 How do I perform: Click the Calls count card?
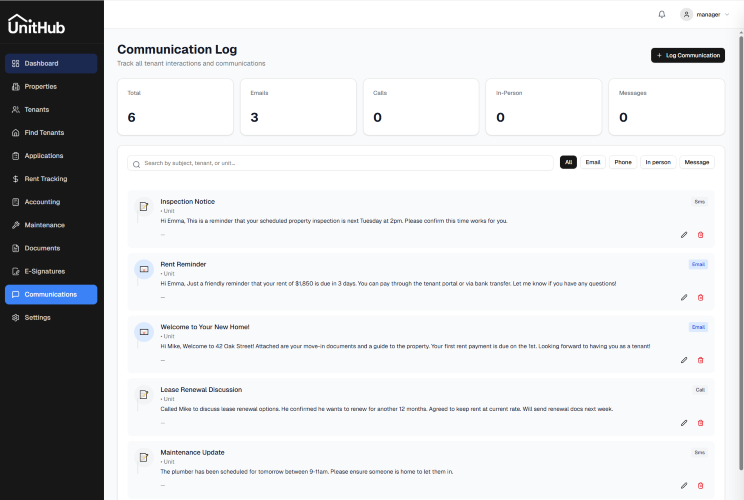click(x=421, y=107)
